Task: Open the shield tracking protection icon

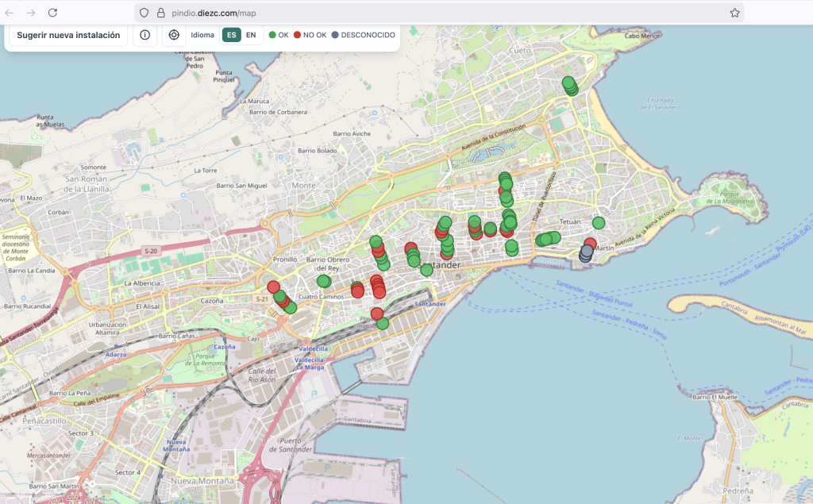Action: 144,13
